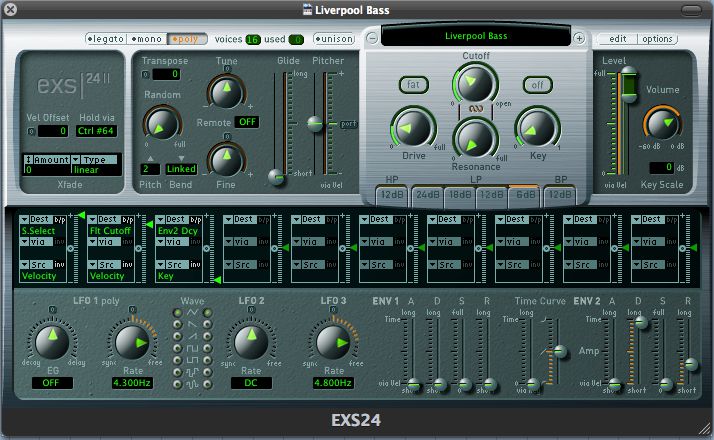Click the voices count 16 field
The height and width of the screenshot is (440, 714).
(253, 40)
